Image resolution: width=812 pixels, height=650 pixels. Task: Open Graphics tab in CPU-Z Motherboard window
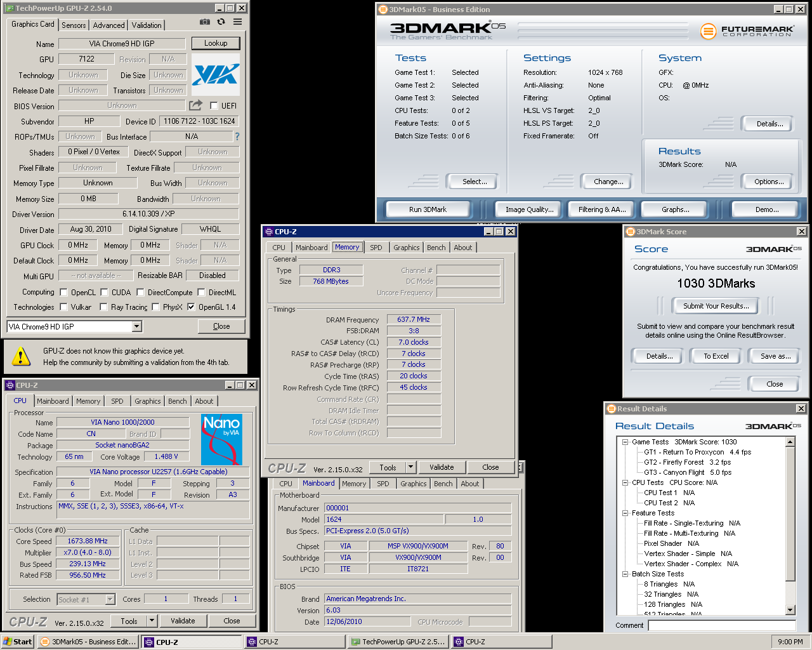coord(414,484)
